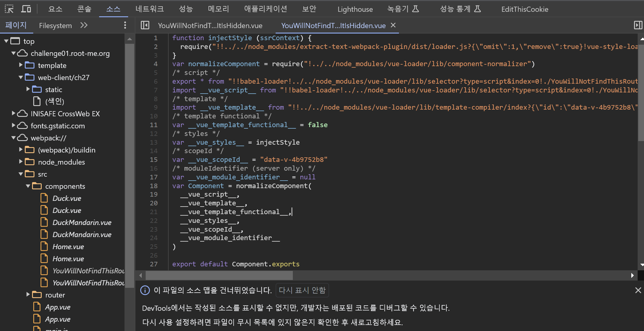This screenshot has width=644, height=331.
Task: Open the navigator three-dot menu
Action: pyautogui.click(x=125, y=25)
